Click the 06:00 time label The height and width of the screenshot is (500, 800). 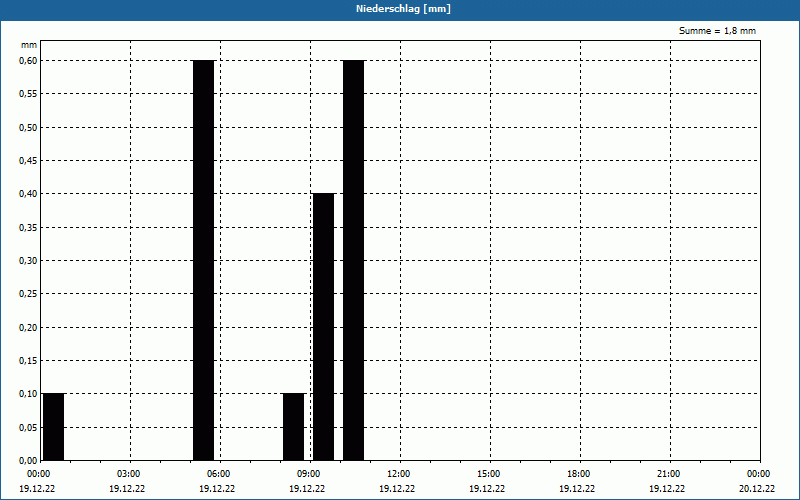pos(219,474)
